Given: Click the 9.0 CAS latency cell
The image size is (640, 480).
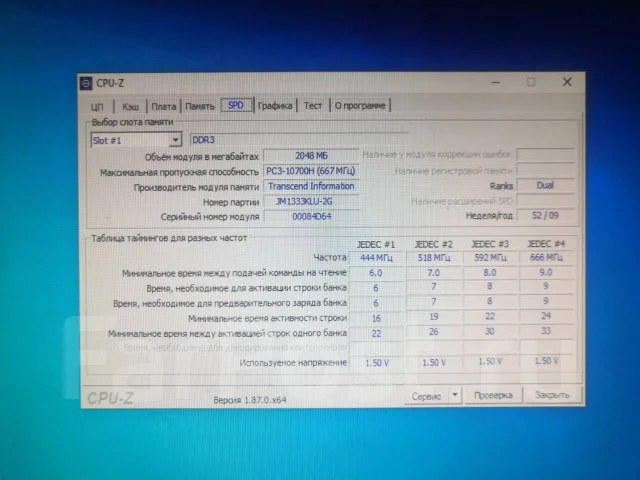Looking at the screenshot, I should point(546,272).
